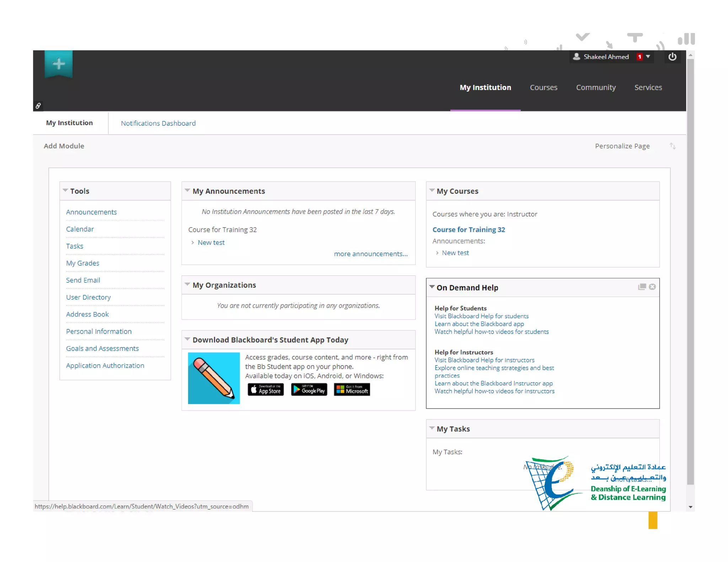The image size is (728, 562).
Task: Click the App Store download badge
Action: tap(266, 390)
